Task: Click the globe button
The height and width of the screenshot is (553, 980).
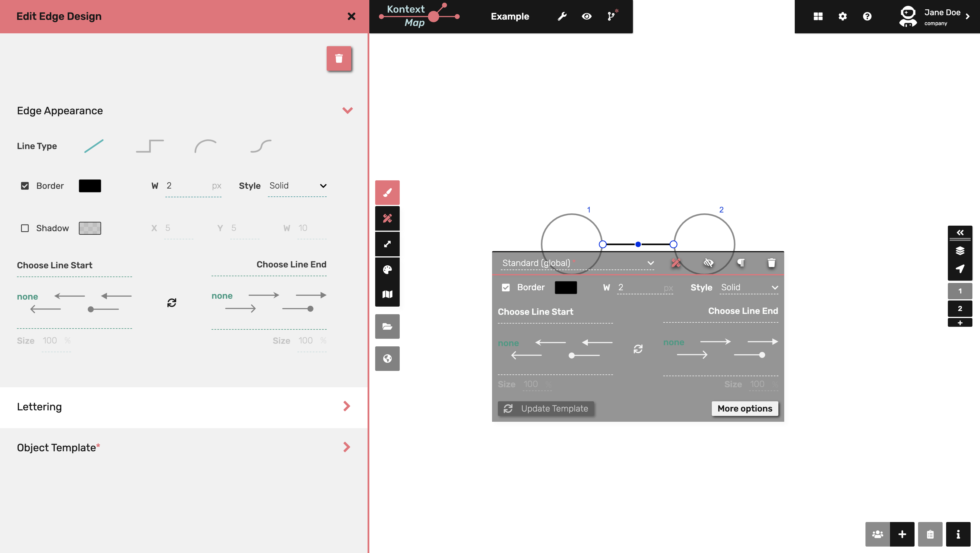Action: [x=387, y=359]
